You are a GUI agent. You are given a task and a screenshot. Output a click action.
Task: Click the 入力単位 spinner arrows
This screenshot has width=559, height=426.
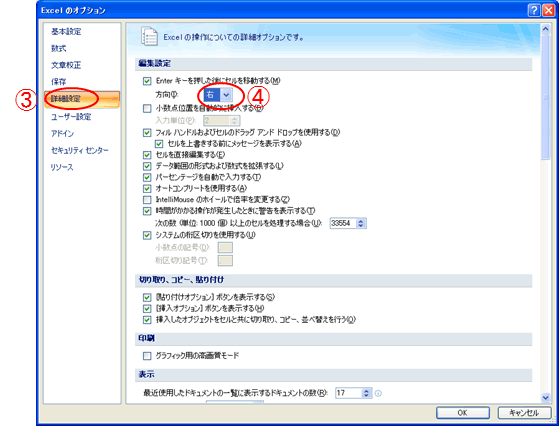click(234, 120)
